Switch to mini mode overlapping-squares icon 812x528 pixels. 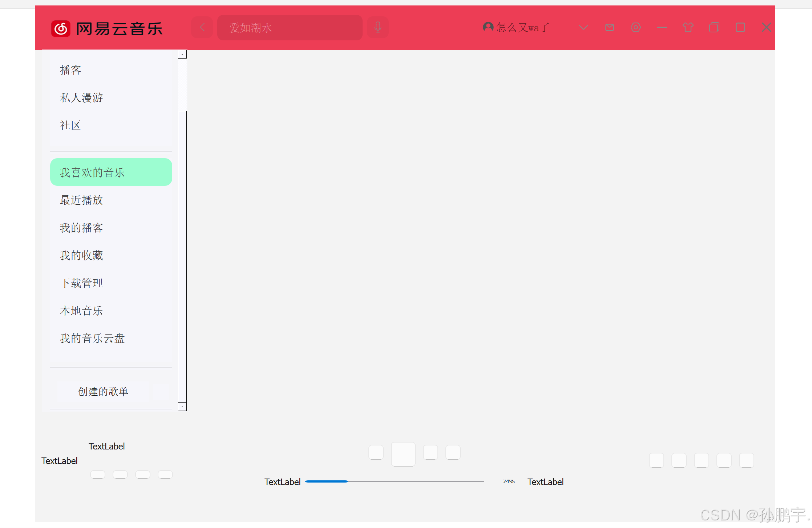tap(714, 28)
